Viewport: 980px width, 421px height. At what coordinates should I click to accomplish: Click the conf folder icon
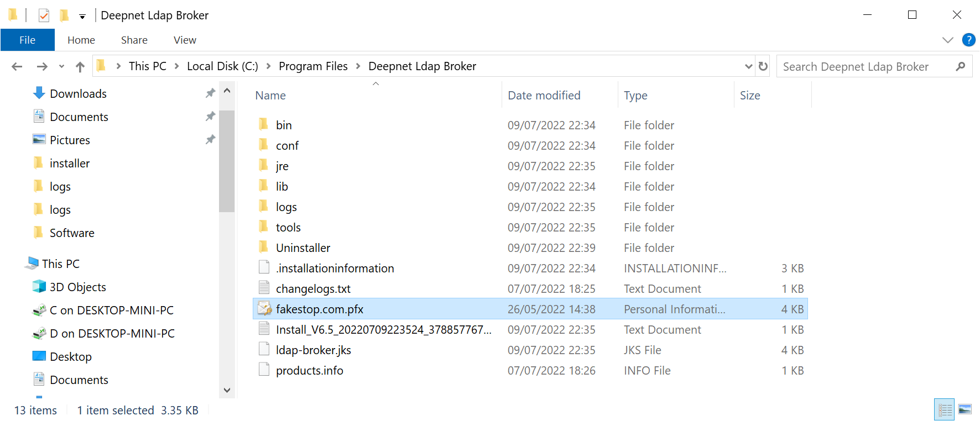(x=264, y=145)
